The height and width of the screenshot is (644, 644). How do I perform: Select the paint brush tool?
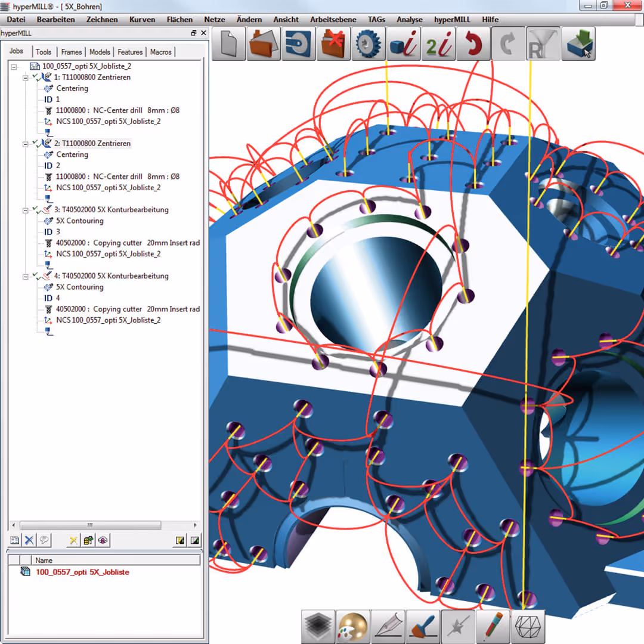423,627
